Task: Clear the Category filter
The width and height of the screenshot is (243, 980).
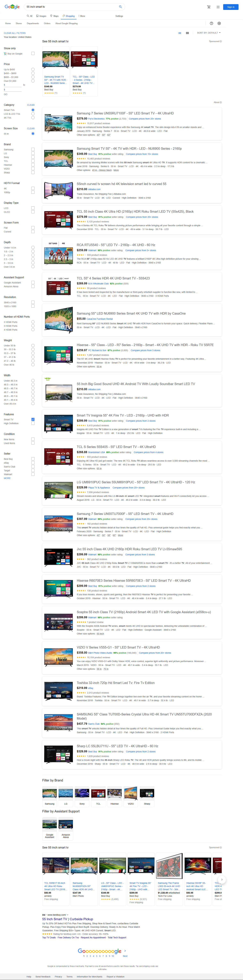Action: (31, 105)
